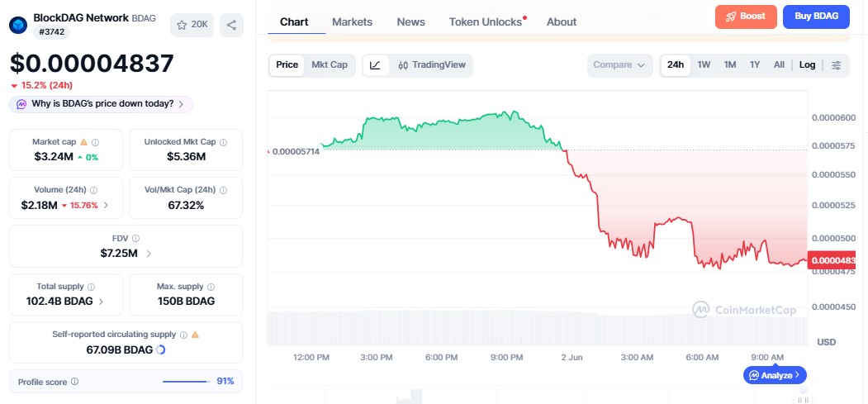Click the Buy BDAG button
This screenshot has height=404, width=868.
coord(816,17)
